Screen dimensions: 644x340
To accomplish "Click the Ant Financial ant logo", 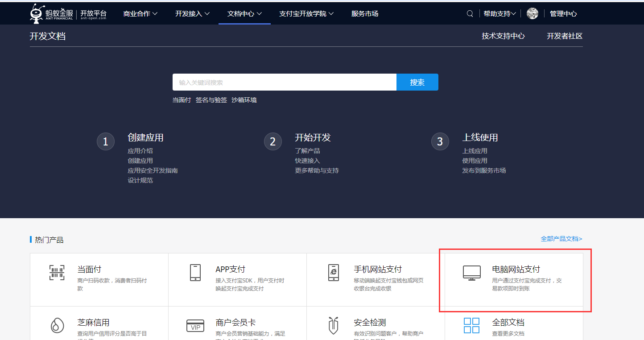I will tap(37, 13).
